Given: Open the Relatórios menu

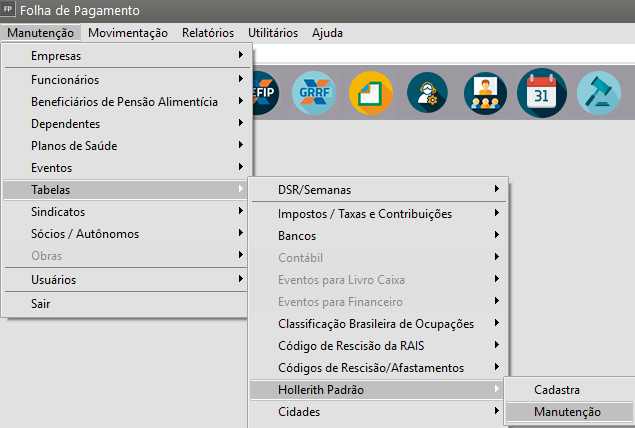Looking at the screenshot, I should pyautogui.click(x=208, y=32).
